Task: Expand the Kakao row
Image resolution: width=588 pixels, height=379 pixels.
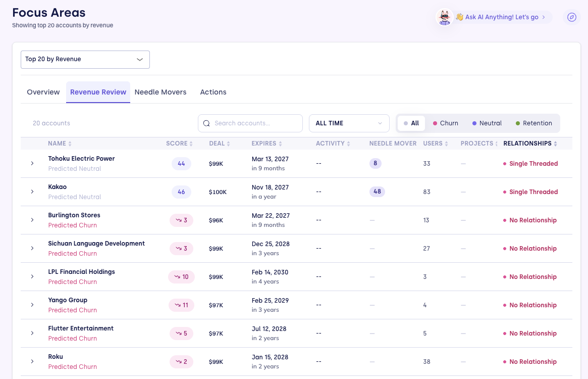Action: tap(32, 192)
